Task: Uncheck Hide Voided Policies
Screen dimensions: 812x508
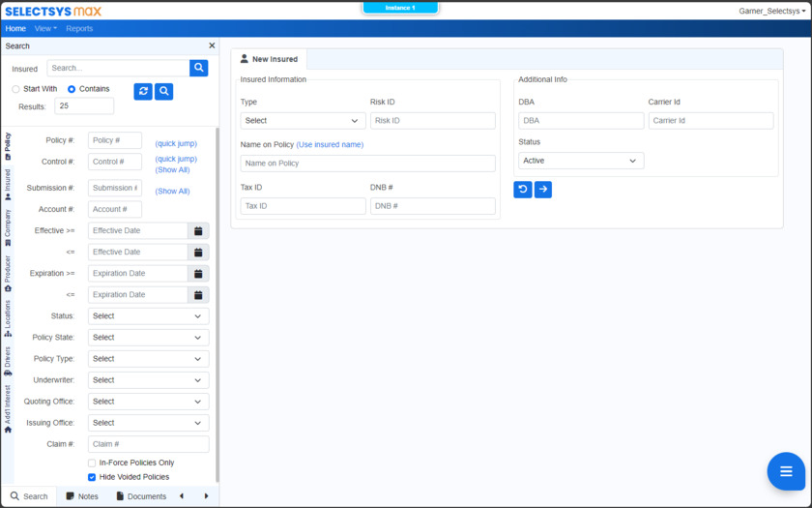Action: point(92,477)
